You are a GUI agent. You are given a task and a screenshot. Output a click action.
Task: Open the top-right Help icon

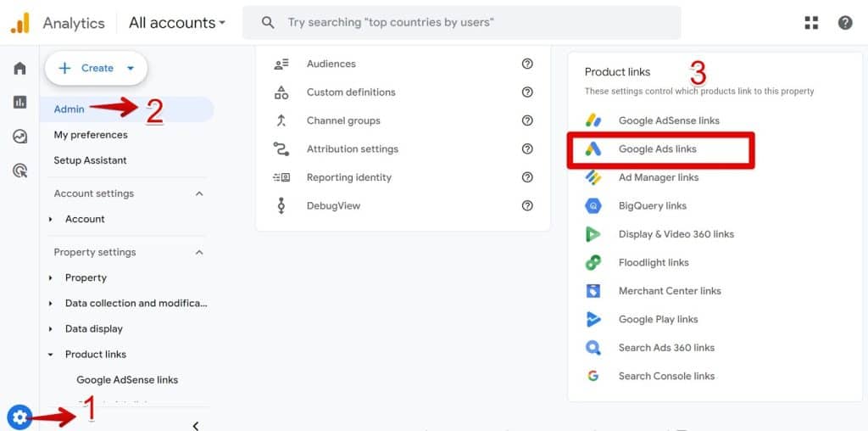coord(845,23)
